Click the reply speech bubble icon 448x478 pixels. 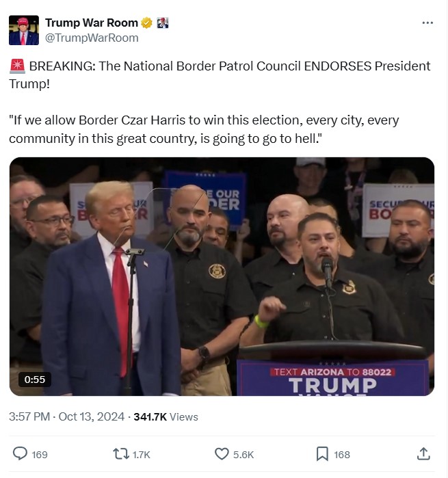[20, 453]
